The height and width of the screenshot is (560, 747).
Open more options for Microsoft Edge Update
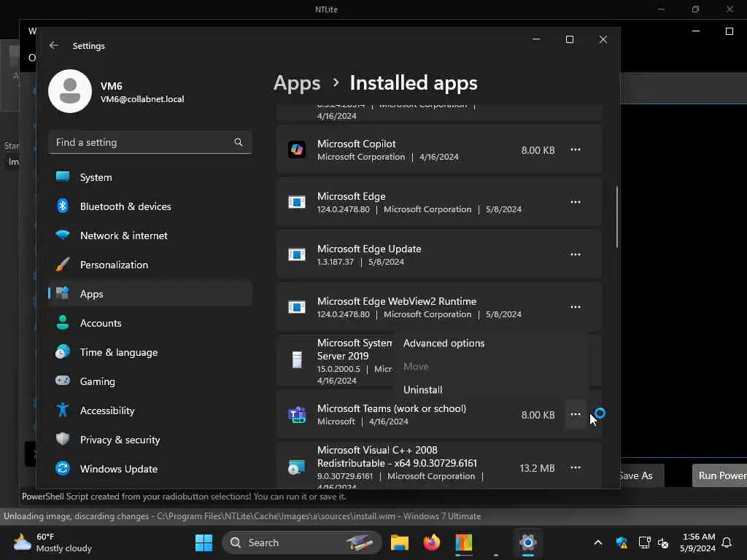576,254
